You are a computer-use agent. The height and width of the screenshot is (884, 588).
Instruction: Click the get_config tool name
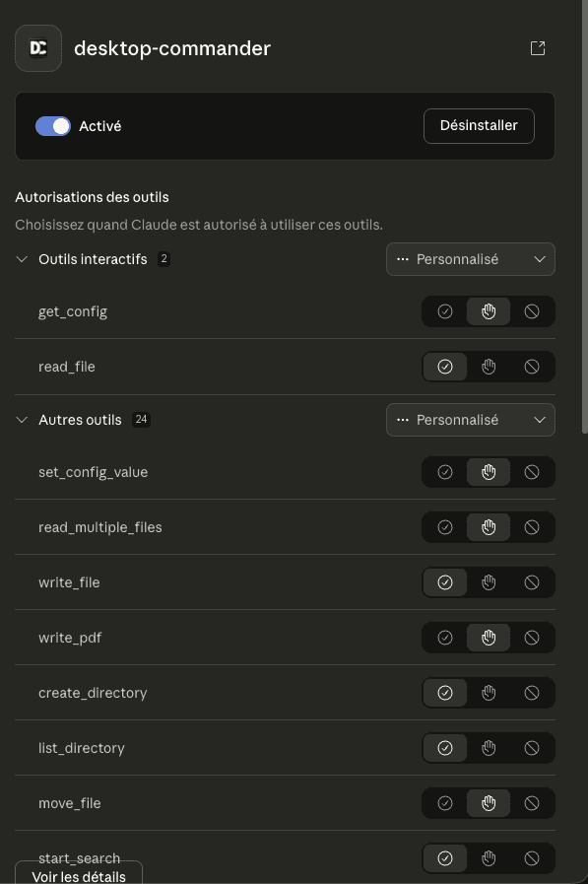click(73, 311)
